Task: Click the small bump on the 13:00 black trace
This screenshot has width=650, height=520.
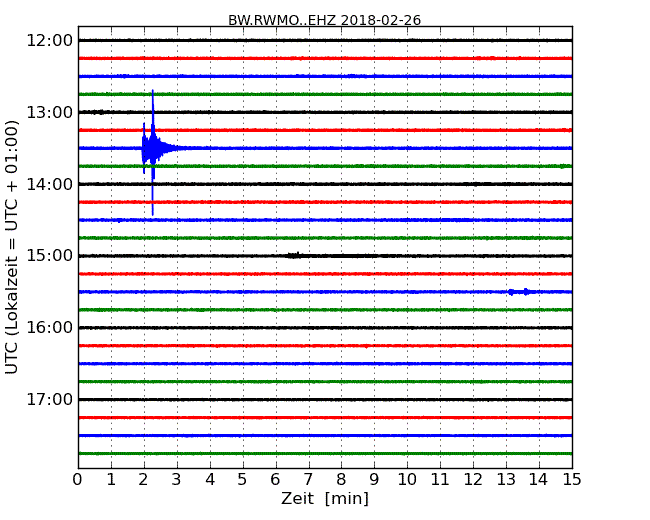Action: pos(99,112)
